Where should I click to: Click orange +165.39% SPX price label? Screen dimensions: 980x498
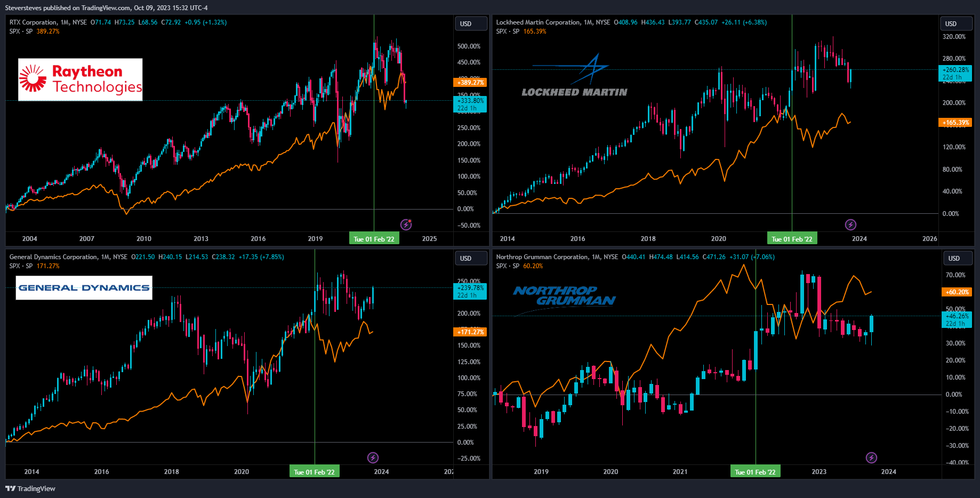point(955,123)
